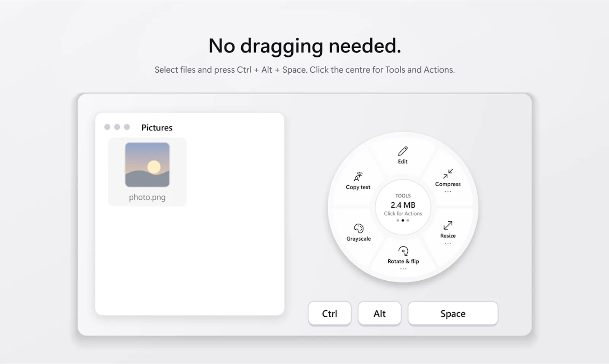Viewport: 609px width, 364px height.
Task: Click the Alt key button
Action: click(x=379, y=313)
